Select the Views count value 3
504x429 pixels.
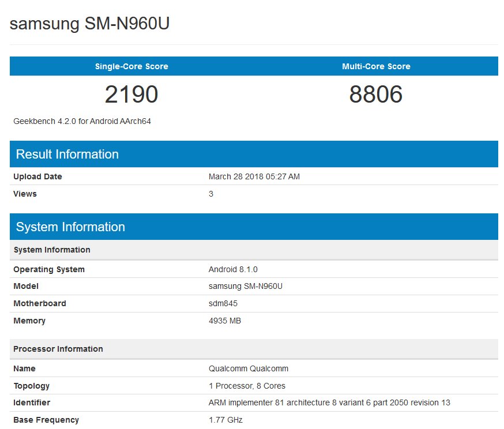pyautogui.click(x=210, y=194)
